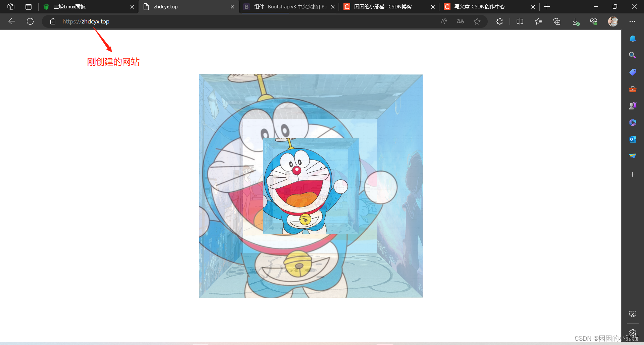Open the translate page icon
This screenshot has width=644, height=345.
[461, 21]
